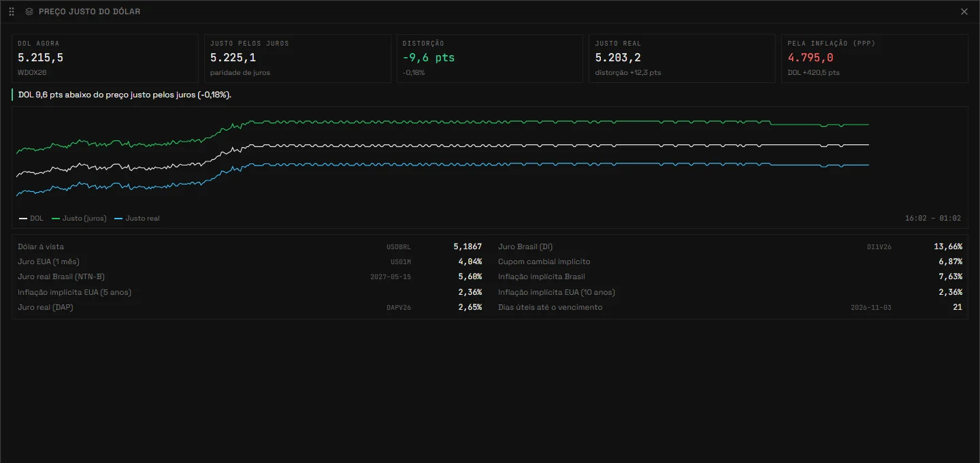This screenshot has width=980, height=463.
Task: Click the Cupom cambial implícito value 6,87%
Action: point(951,261)
